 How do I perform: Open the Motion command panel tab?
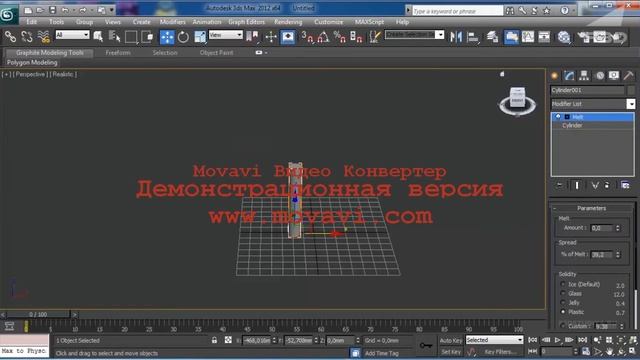point(600,76)
